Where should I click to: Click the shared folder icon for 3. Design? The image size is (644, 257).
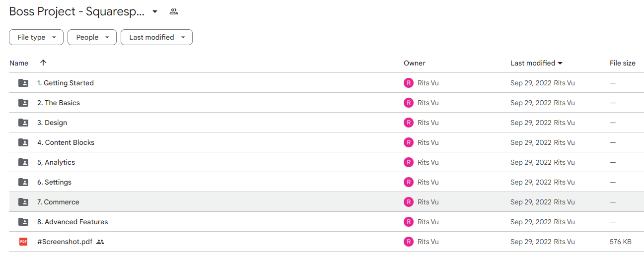[23, 123]
